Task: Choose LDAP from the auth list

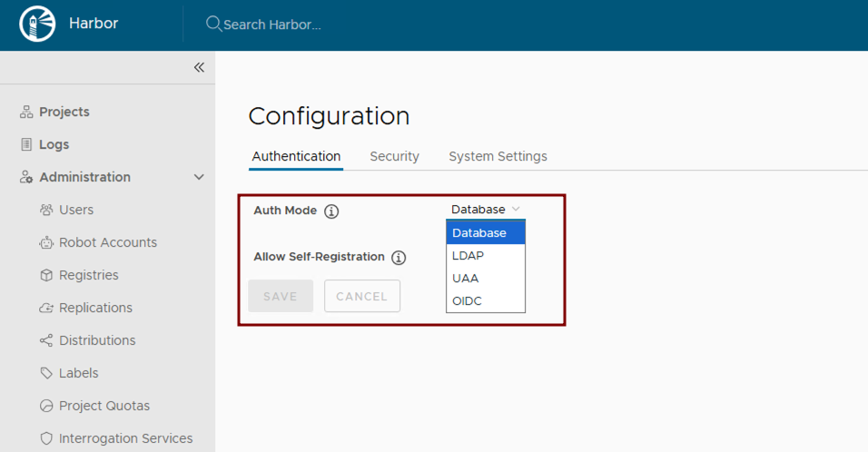Action: (468, 256)
